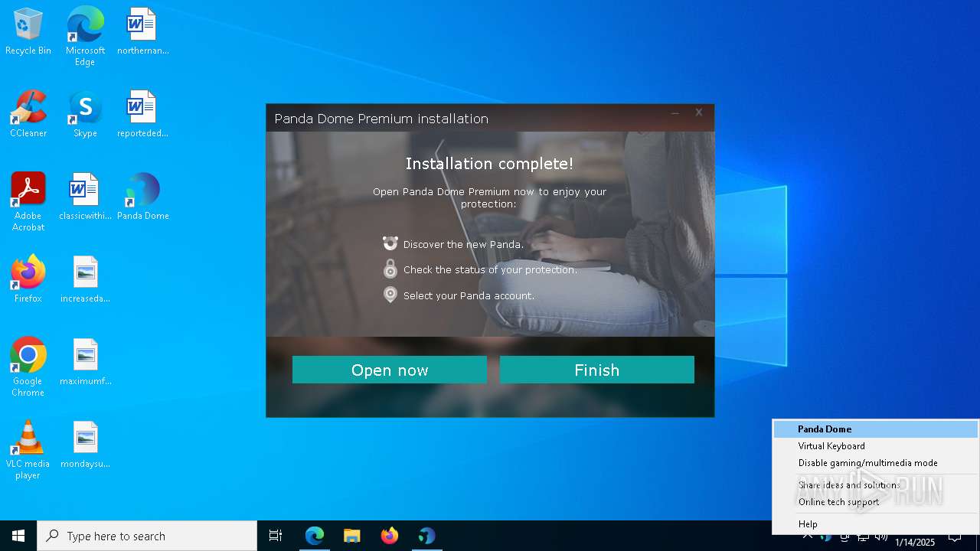The height and width of the screenshot is (551, 980).
Task: Open File Explorer from the taskbar
Action: (352, 536)
